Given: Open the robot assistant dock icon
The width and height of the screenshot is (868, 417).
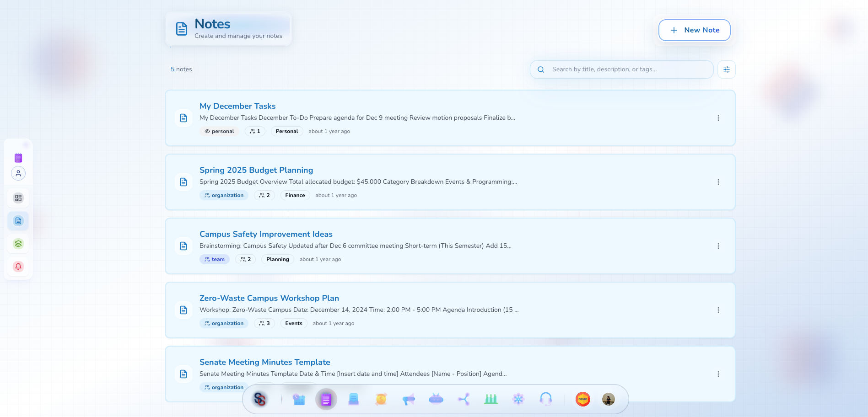Looking at the screenshot, I should pyautogui.click(x=436, y=399).
